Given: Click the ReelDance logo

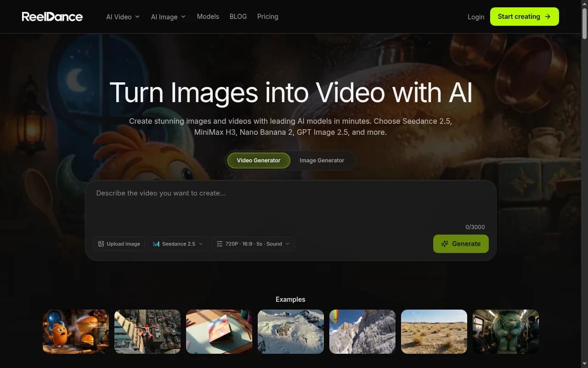Looking at the screenshot, I should (52, 17).
